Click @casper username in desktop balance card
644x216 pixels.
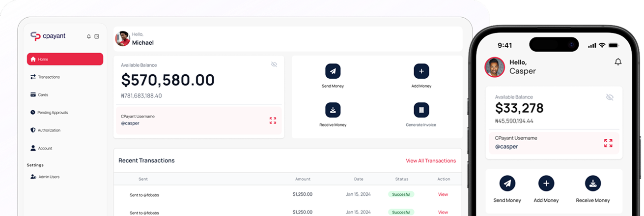(130, 123)
